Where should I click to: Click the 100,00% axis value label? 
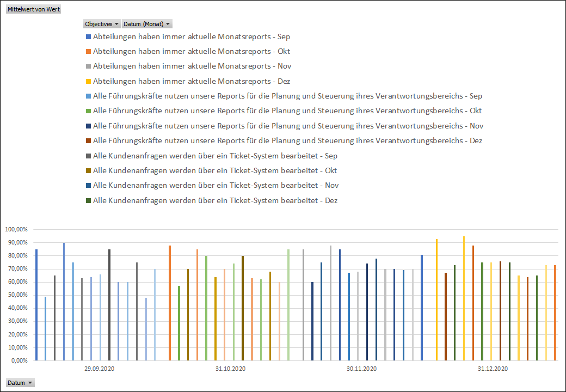click(16, 229)
